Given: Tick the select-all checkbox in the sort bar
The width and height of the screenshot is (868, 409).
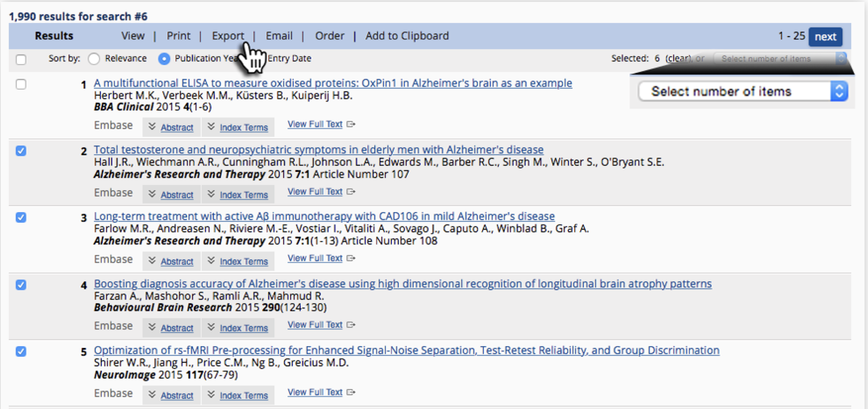Looking at the screenshot, I should pos(21,60).
